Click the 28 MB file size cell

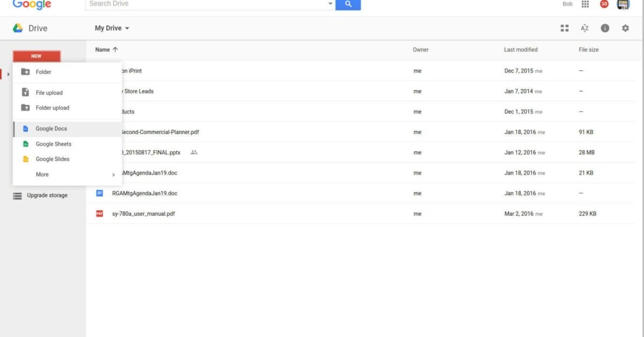tap(587, 152)
